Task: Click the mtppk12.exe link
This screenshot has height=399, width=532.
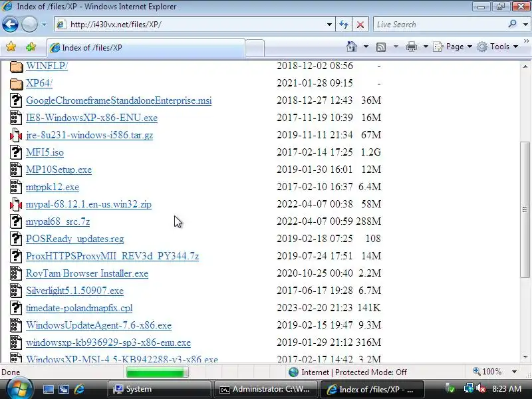Action: 53,187
